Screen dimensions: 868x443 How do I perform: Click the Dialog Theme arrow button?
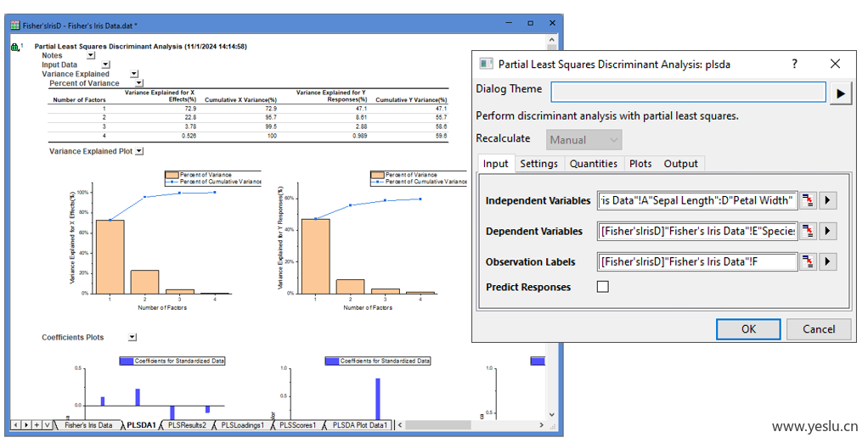tap(840, 93)
